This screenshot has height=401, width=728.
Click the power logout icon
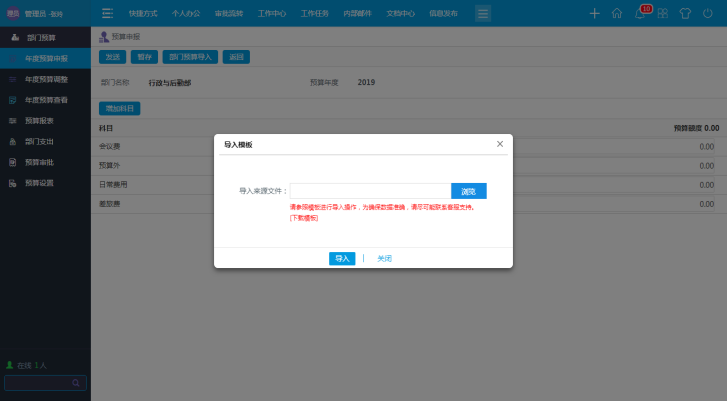pyautogui.click(x=708, y=13)
